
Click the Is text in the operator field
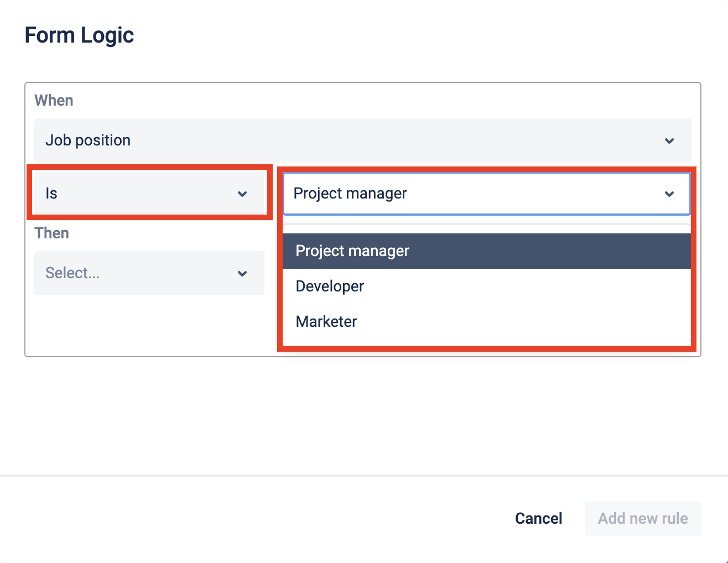coord(51,194)
